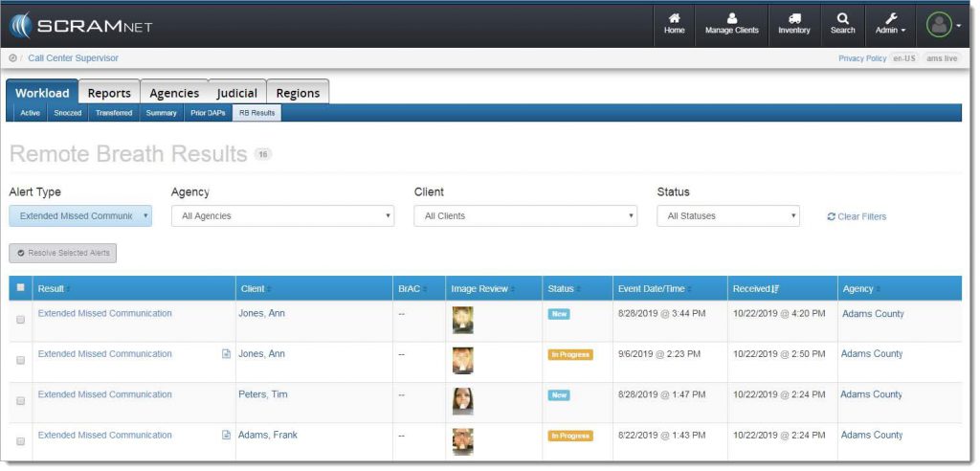Switch to the Reports tab

[109, 93]
